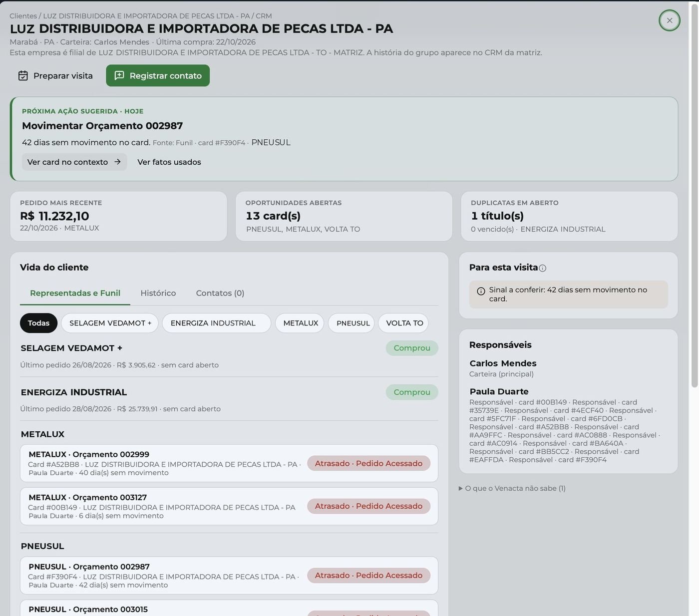This screenshot has height=616, width=699.
Task: Click the ENERGIZA INDUSTRIAL section title
Action: pyautogui.click(x=74, y=392)
